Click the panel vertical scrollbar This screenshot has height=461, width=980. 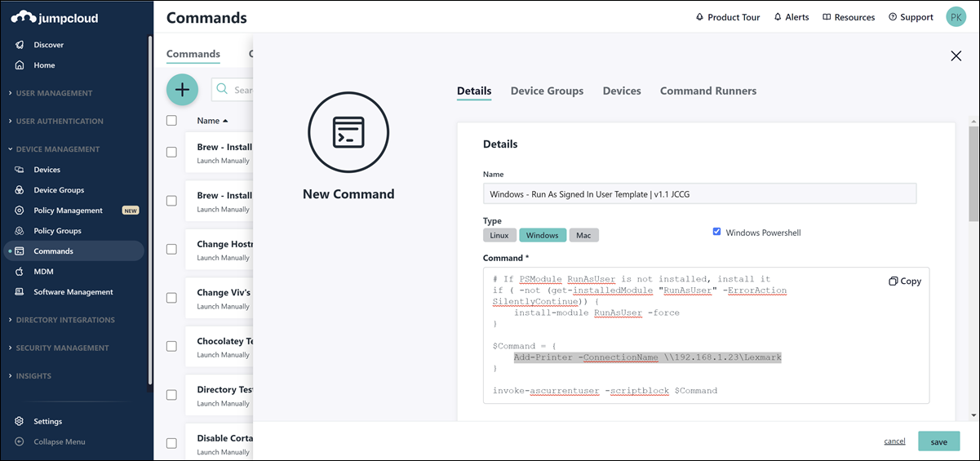pos(973,173)
